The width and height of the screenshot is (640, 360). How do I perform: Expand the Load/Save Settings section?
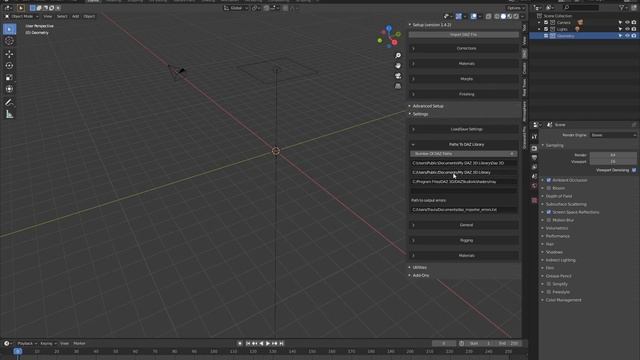[464, 129]
